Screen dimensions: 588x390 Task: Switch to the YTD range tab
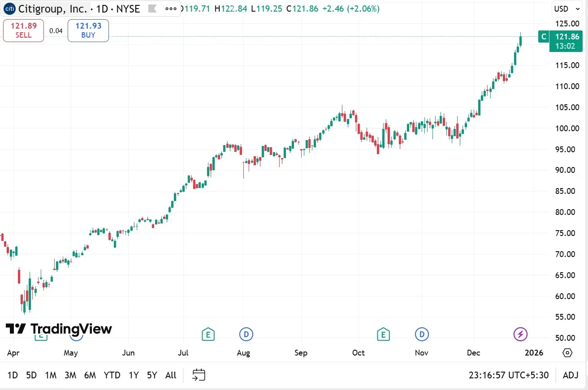112,375
